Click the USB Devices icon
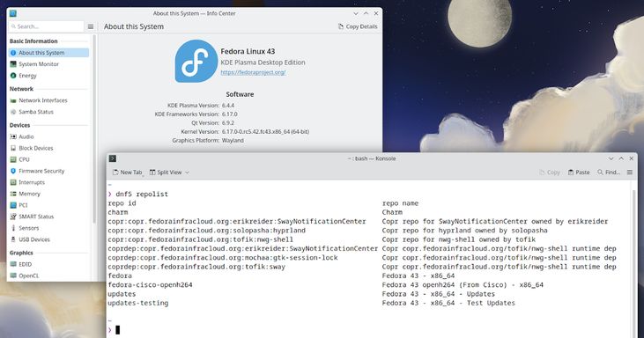The height and width of the screenshot is (338, 644). [13, 239]
